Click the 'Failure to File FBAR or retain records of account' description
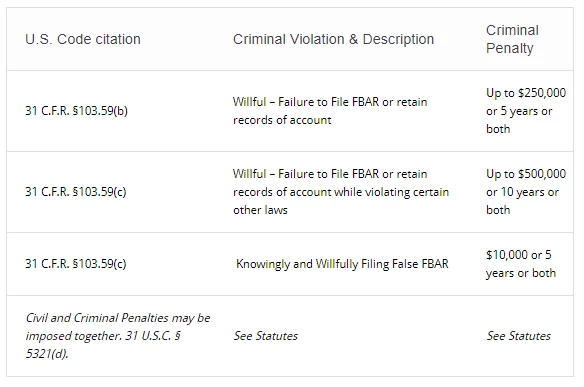Image resolution: width=584 pixels, height=387 pixels. coord(330,111)
